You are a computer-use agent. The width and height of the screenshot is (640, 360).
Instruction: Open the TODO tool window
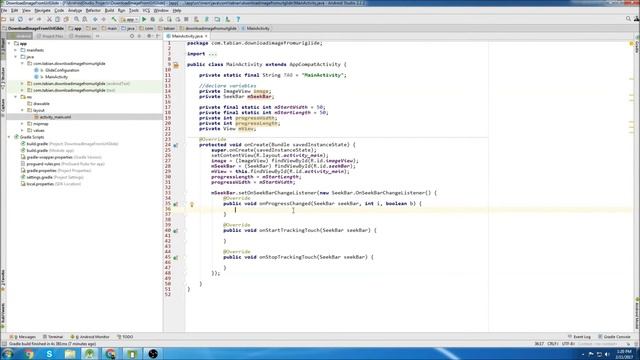pos(125,337)
